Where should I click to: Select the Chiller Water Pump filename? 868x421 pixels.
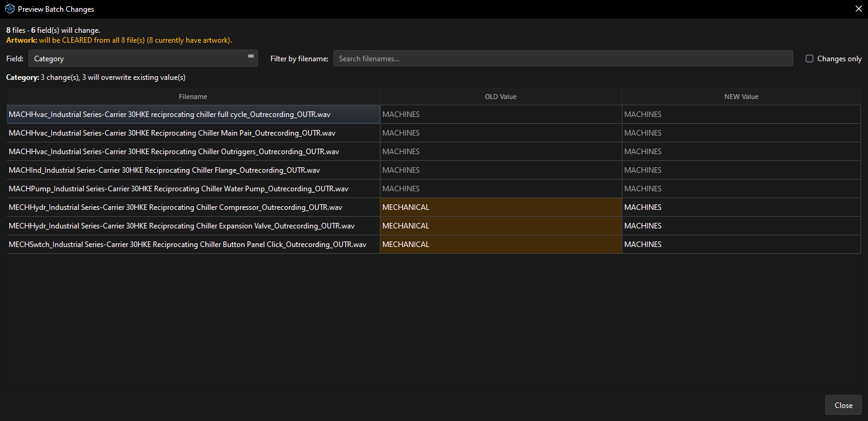point(193,189)
